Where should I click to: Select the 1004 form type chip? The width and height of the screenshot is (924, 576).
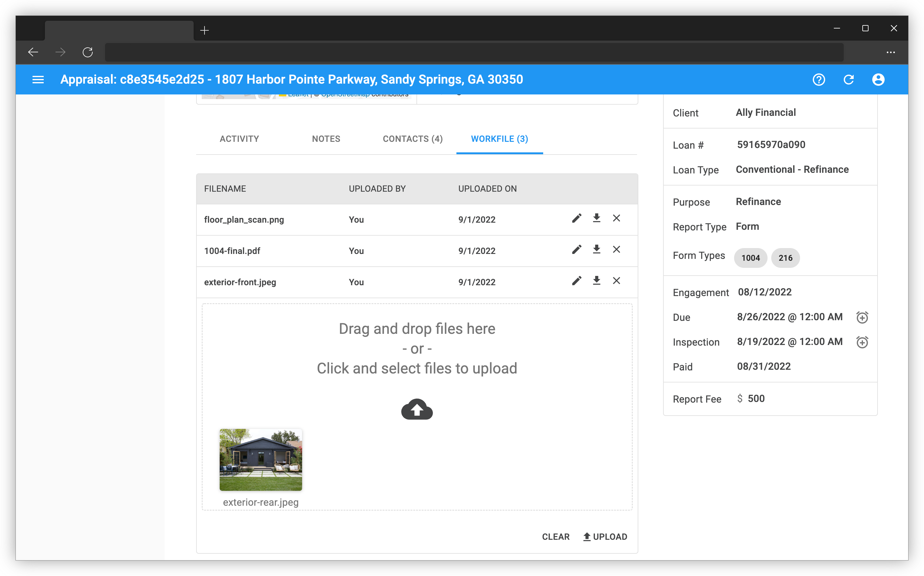pyautogui.click(x=750, y=258)
